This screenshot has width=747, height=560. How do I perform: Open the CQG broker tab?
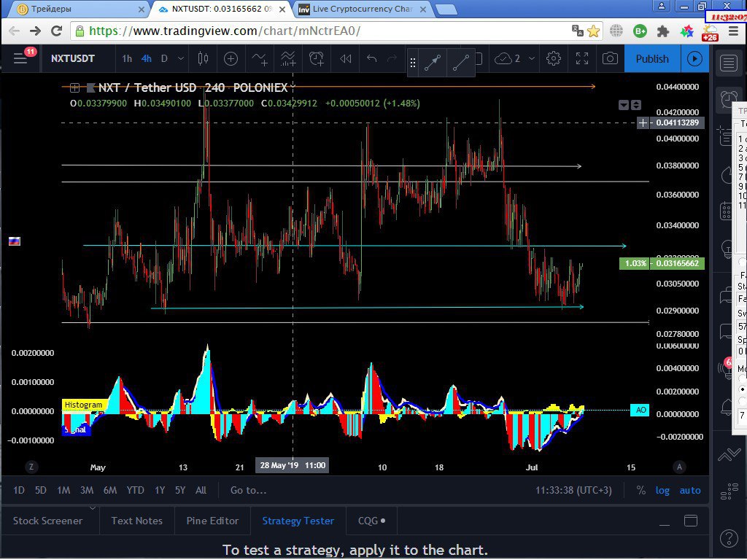(x=371, y=521)
